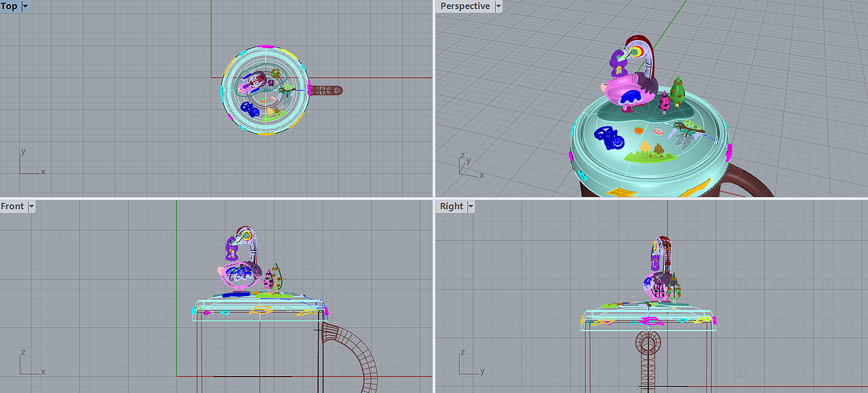Select the mug handle in Top viewport
The image size is (868, 393).
pyautogui.click(x=327, y=90)
